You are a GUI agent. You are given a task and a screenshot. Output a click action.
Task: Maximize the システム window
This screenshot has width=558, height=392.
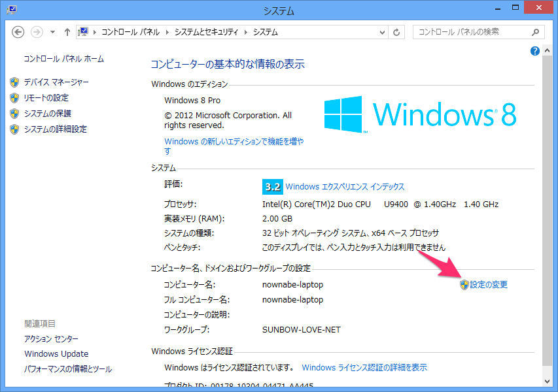point(515,8)
